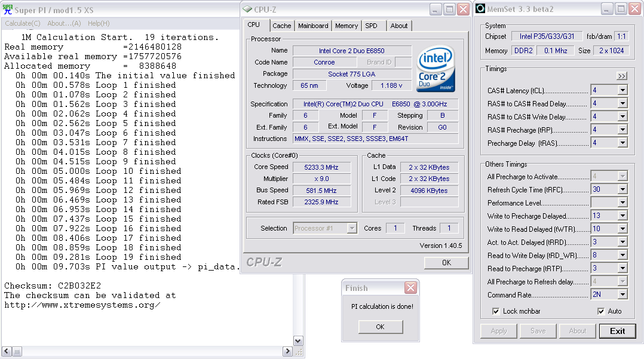Click the Super PI scroll left arrow
This screenshot has height=359, width=644.
(x=7, y=352)
